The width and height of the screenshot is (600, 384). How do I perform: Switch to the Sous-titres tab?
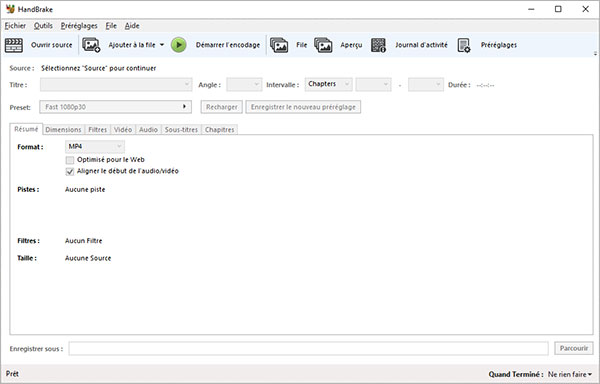coord(181,130)
